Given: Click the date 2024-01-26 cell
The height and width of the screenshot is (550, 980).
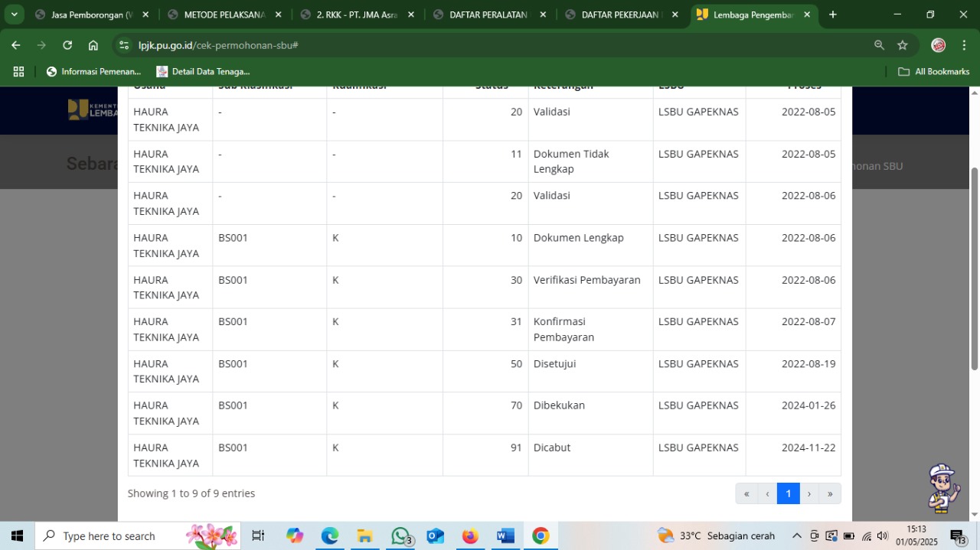Looking at the screenshot, I should (793, 413).
